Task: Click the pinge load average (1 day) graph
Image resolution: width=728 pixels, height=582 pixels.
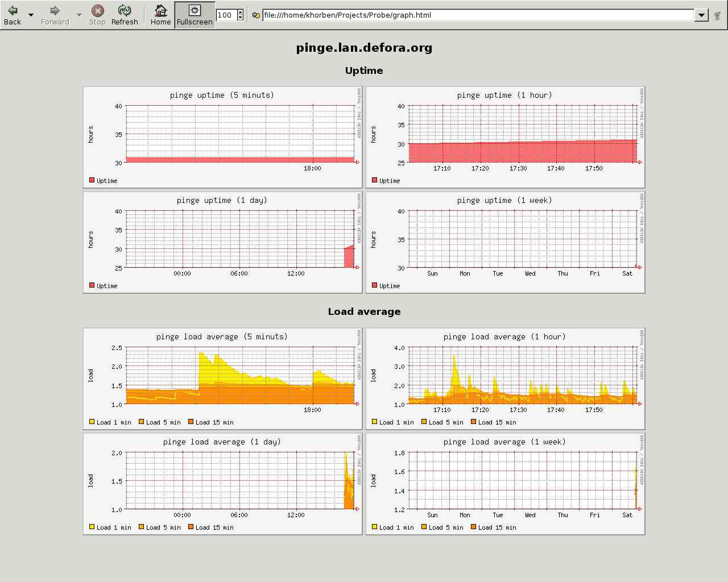Action: pyautogui.click(x=222, y=484)
